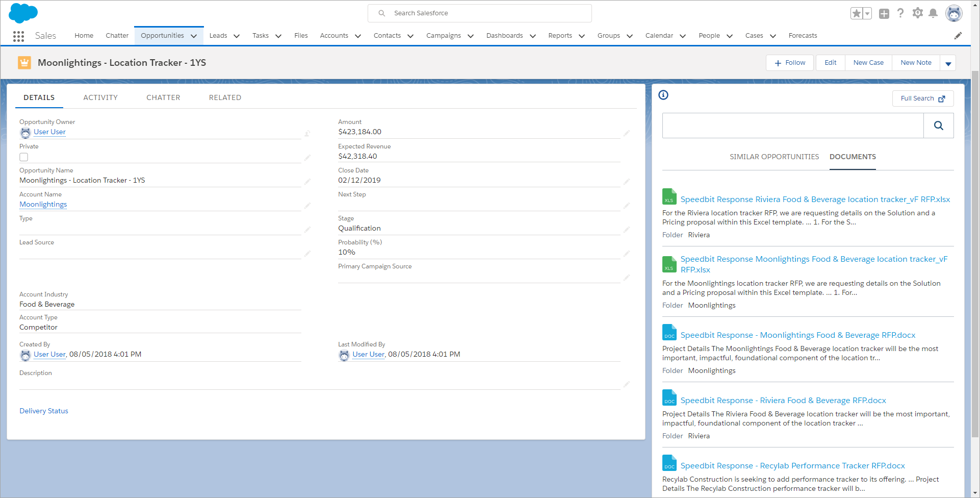
Task: Expand the Contacts tab dropdown chevron
Action: [410, 36]
